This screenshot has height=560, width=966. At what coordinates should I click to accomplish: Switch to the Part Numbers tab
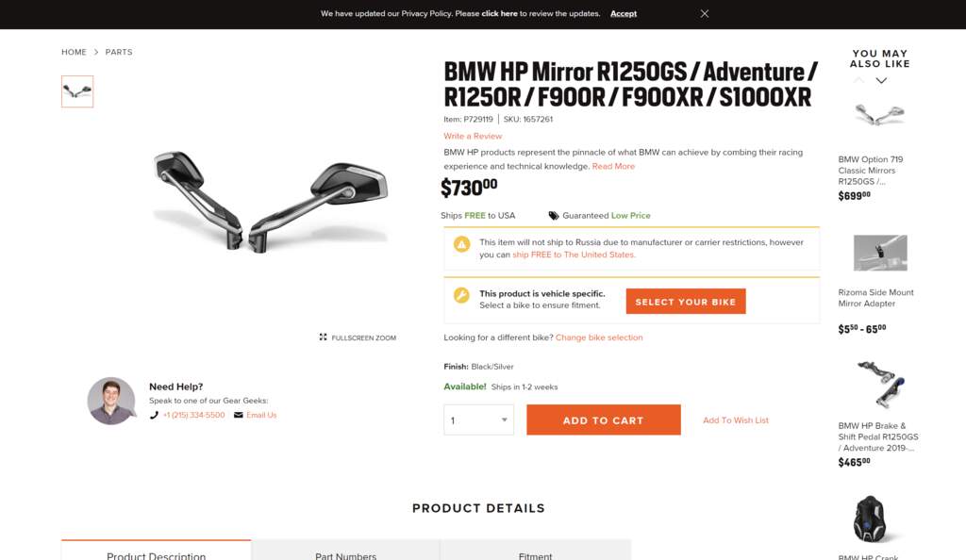click(x=345, y=555)
